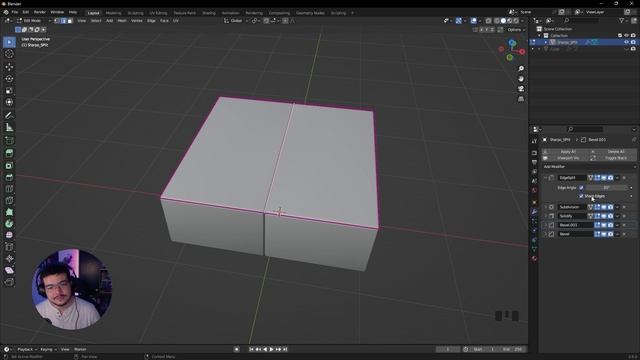Select the Shrink/Fatten tool

click(x=9, y=258)
